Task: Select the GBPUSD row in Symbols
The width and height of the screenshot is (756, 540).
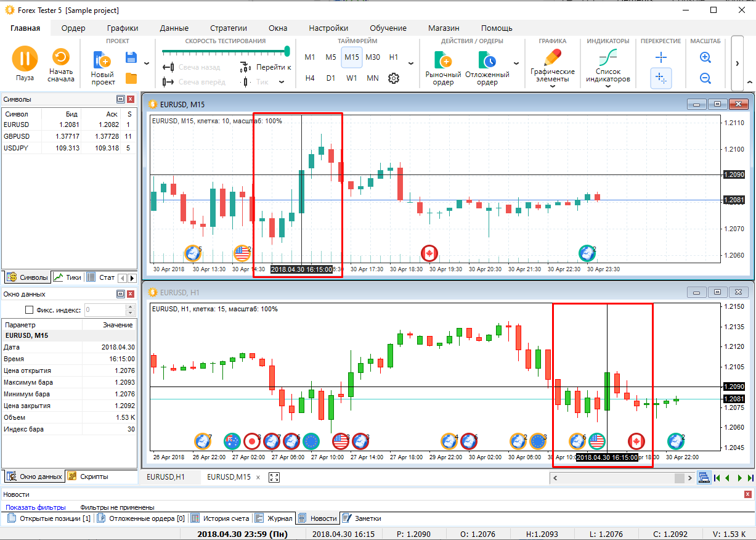Action: (x=17, y=136)
